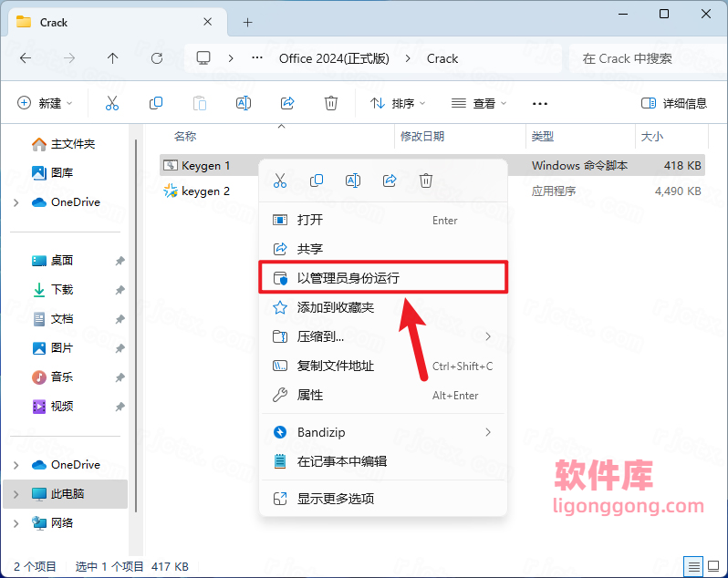Click the ellipsis in the address bar path

[x=256, y=58]
